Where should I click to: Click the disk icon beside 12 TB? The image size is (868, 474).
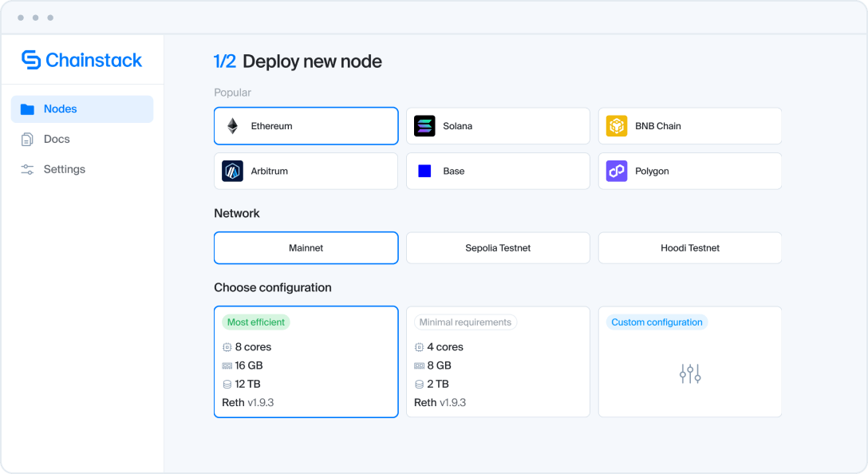227,385
